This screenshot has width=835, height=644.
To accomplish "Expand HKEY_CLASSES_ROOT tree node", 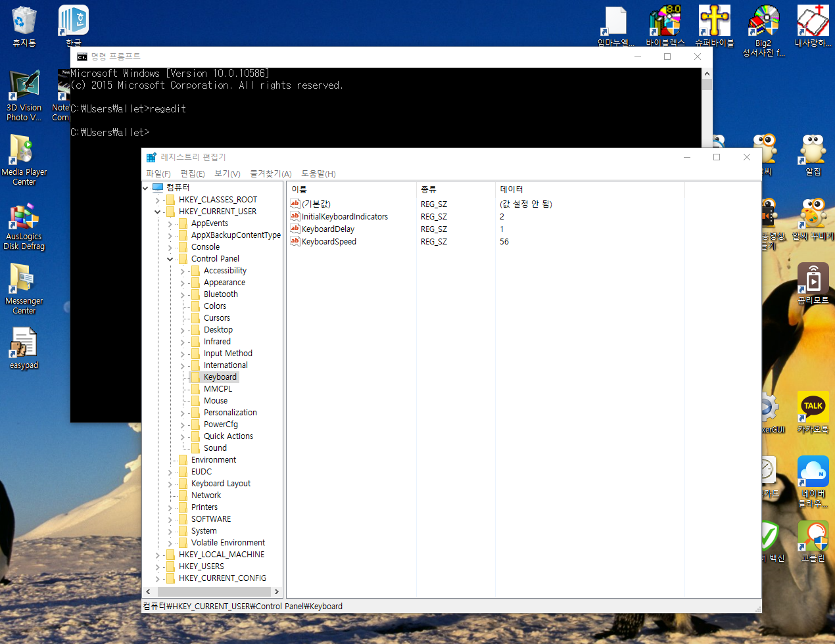I will (x=158, y=200).
